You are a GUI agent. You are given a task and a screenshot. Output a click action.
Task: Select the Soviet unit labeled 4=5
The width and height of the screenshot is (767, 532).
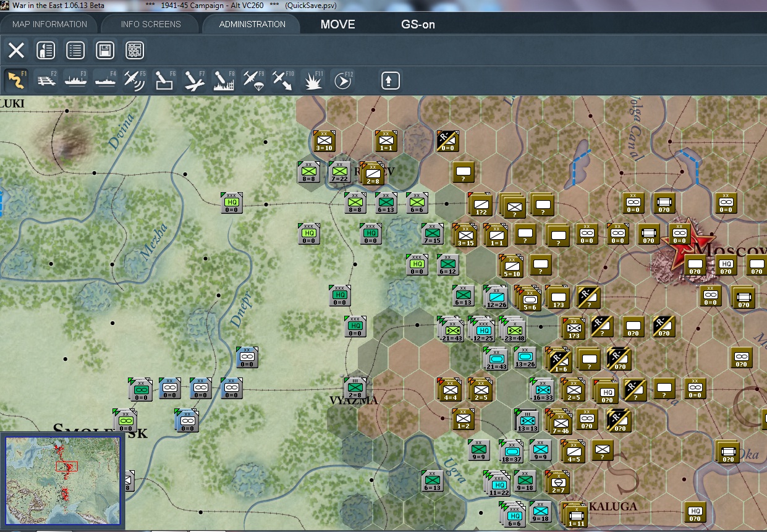(x=574, y=452)
